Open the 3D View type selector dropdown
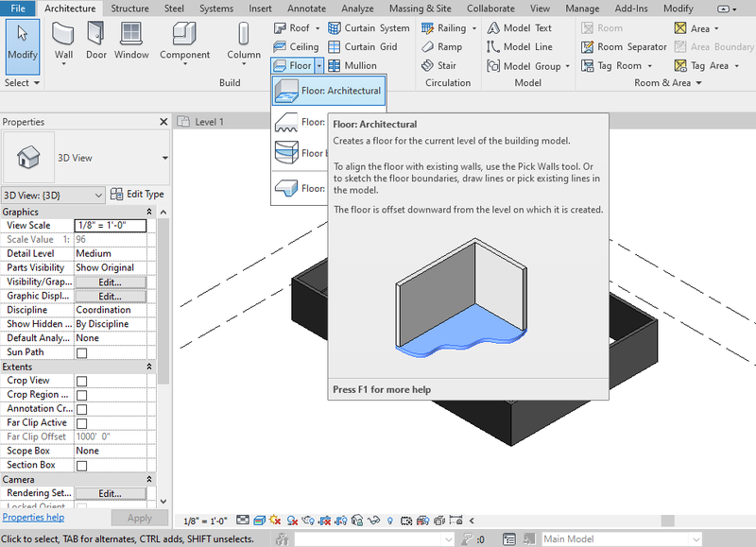Image resolution: width=756 pixels, height=547 pixels. [x=164, y=158]
